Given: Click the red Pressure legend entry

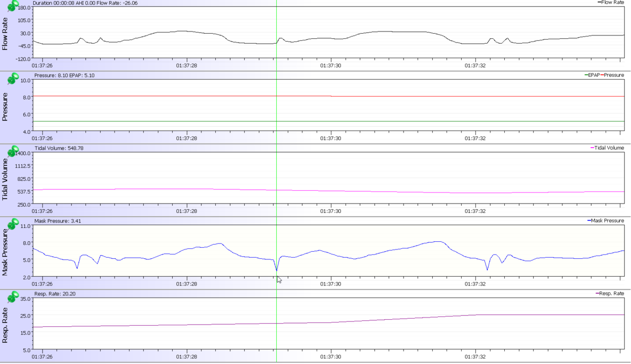Looking at the screenshot, I should coord(612,75).
